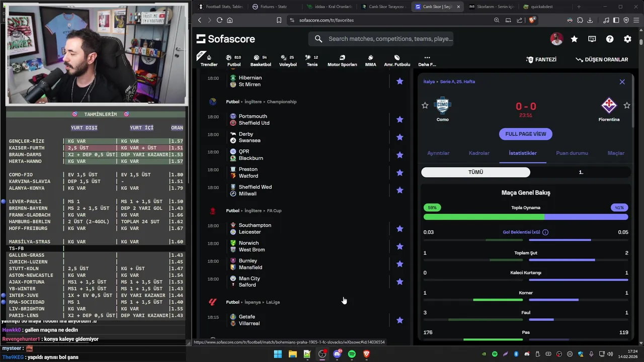The width and height of the screenshot is (644, 362).
Task: Open File Explorer from taskbar
Action: [x=292, y=354]
